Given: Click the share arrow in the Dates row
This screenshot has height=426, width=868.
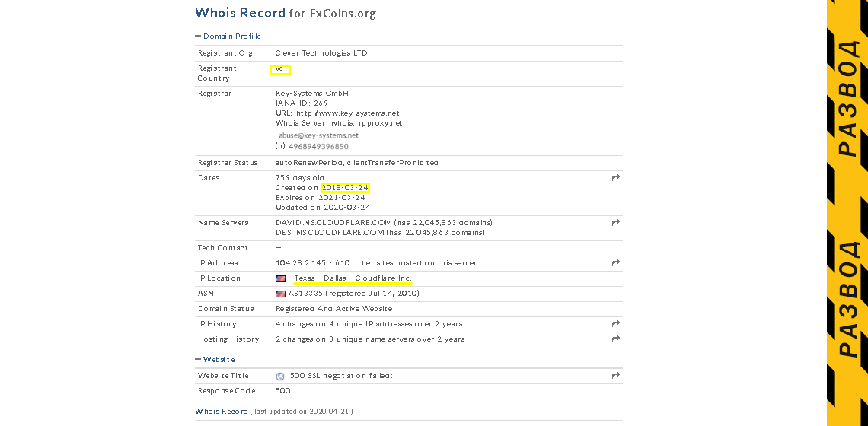Looking at the screenshot, I should (x=615, y=177).
